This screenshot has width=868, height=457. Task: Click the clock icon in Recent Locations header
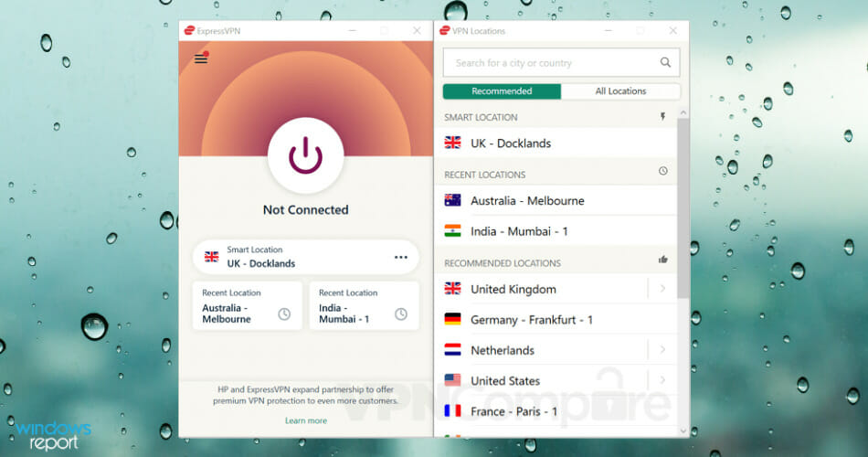pos(663,171)
